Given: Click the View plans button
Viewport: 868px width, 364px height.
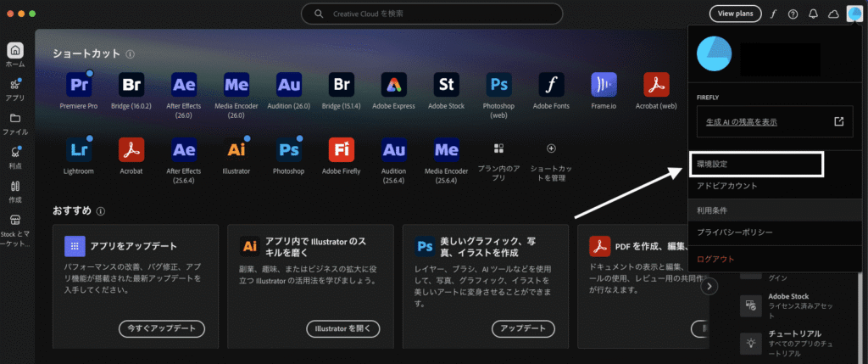Looking at the screenshot, I should [735, 14].
